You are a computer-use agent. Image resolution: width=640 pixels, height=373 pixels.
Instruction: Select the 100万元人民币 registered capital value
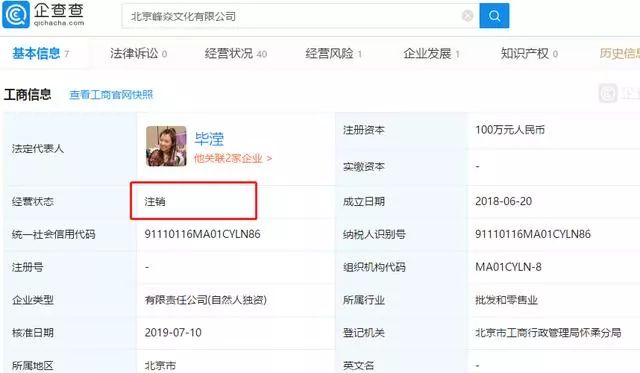click(x=510, y=130)
